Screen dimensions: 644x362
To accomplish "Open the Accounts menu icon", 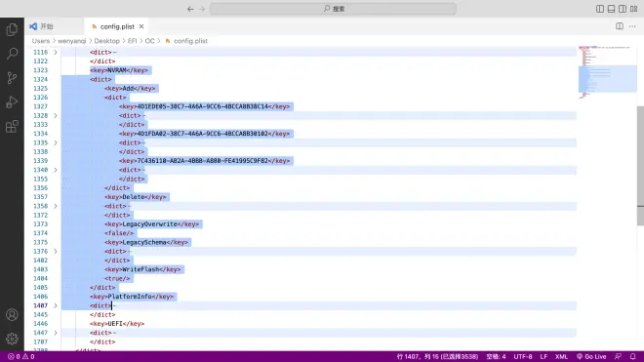I will coord(12,315).
